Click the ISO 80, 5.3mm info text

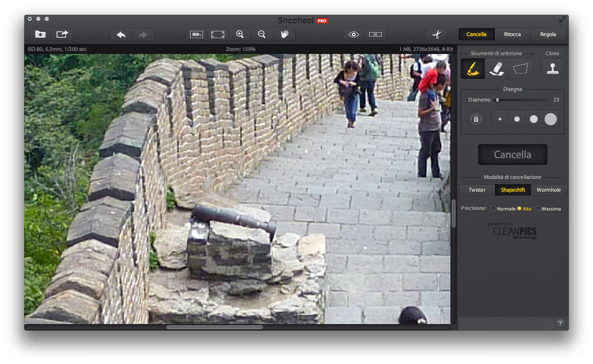[57, 49]
